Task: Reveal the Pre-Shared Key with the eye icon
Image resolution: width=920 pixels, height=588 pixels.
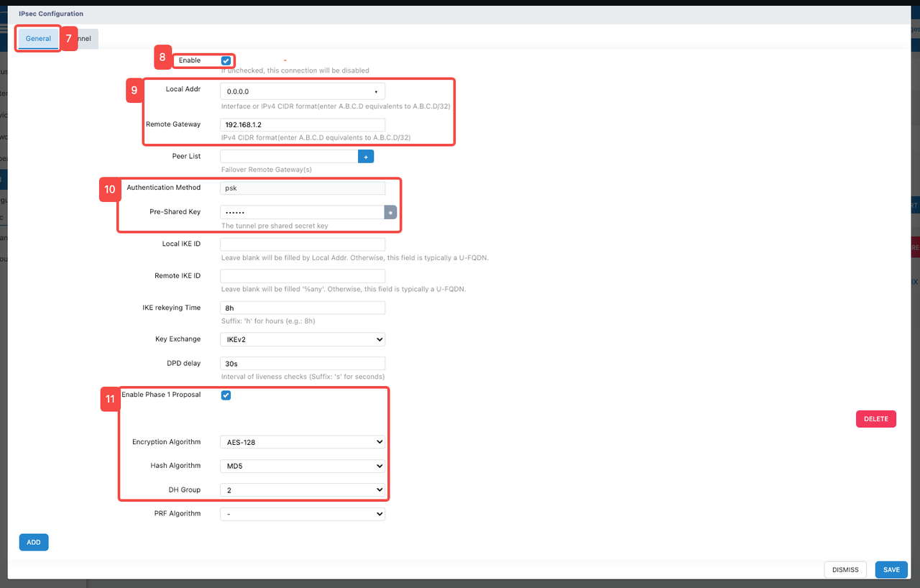Action: pyautogui.click(x=390, y=212)
